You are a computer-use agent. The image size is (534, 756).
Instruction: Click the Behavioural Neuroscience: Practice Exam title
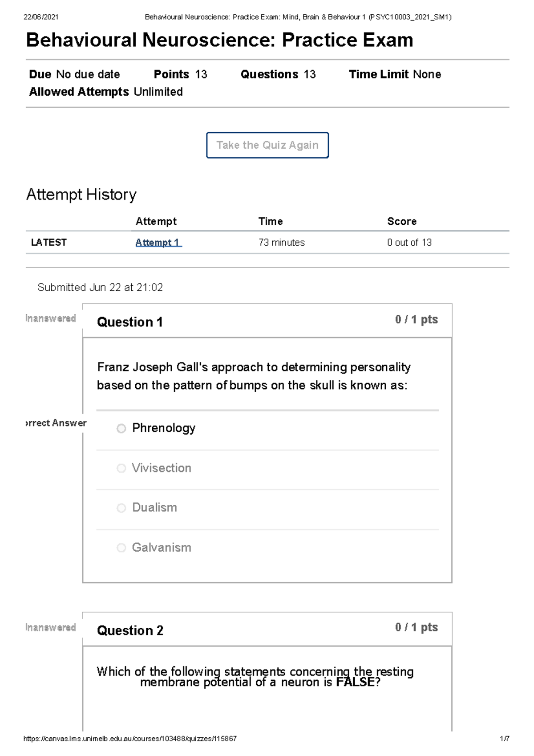pos(219,40)
